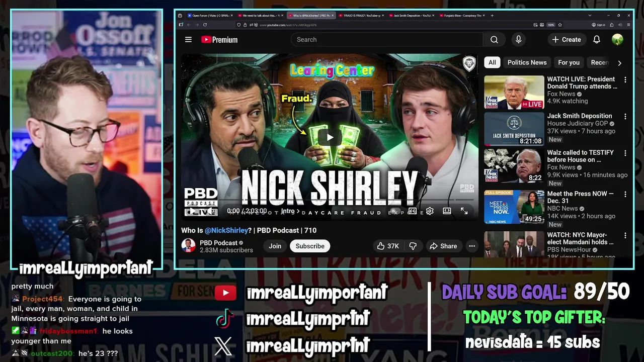Open the @NickShirley mention link
The height and width of the screenshot is (362, 644).
(x=226, y=230)
